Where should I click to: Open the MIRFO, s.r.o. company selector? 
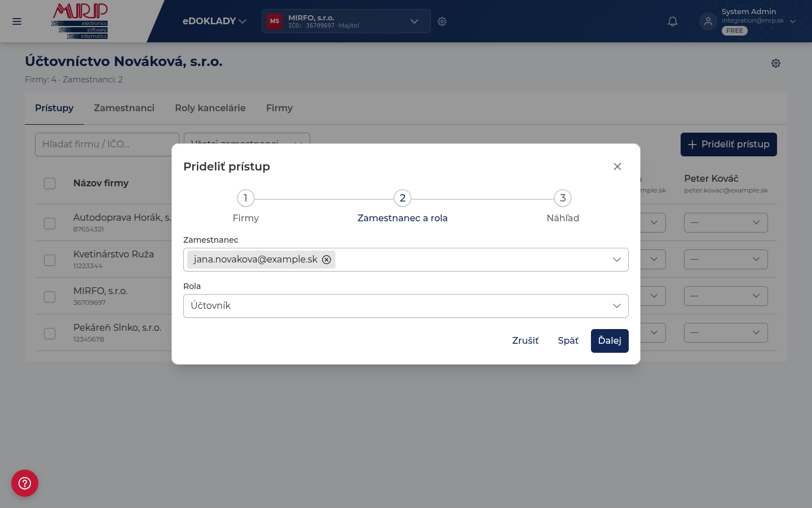click(x=346, y=21)
